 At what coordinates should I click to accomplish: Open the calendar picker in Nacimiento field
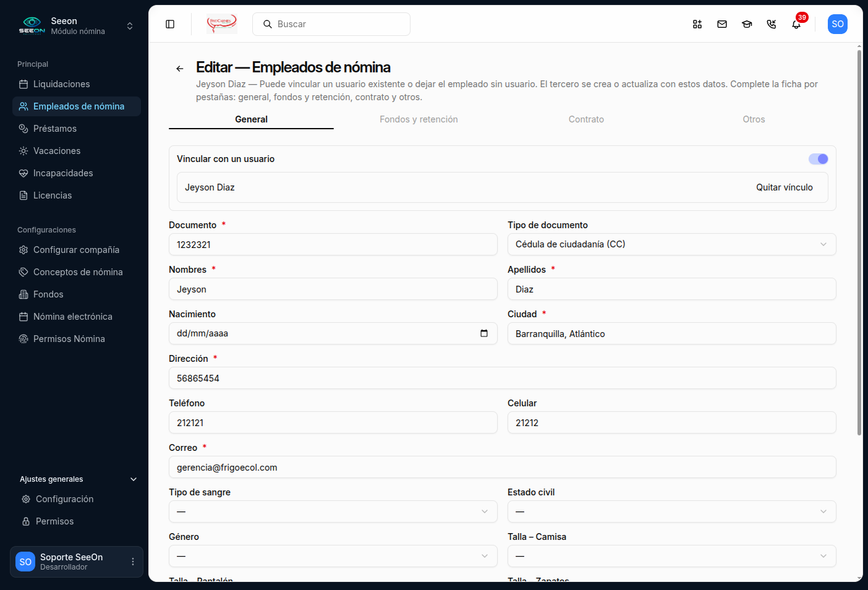click(484, 333)
